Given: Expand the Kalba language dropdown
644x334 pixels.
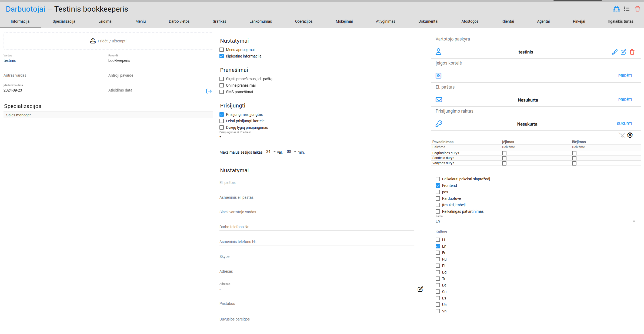Looking at the screenshot, I should (x=633, y=221).
